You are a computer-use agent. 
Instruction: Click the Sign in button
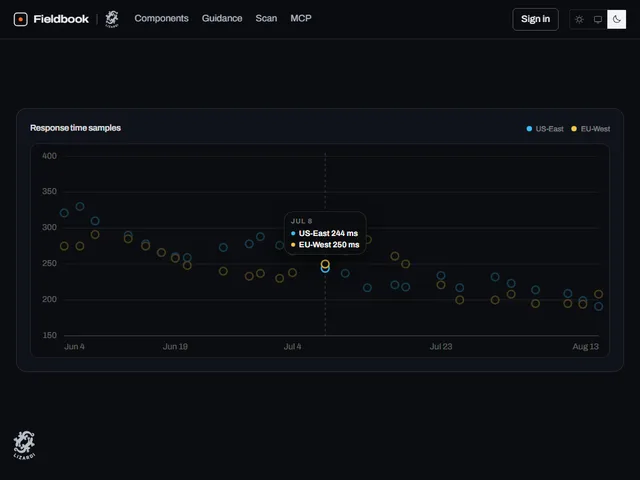(535, 19)
